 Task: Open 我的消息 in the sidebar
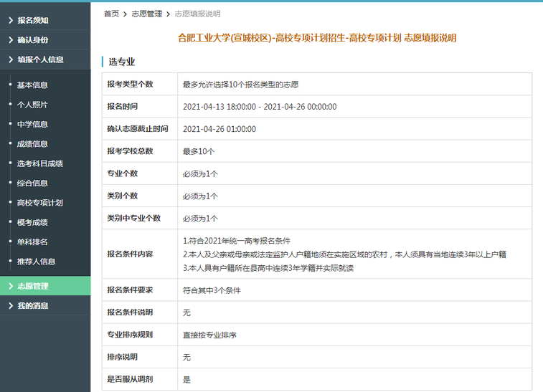tap(33, 306)
